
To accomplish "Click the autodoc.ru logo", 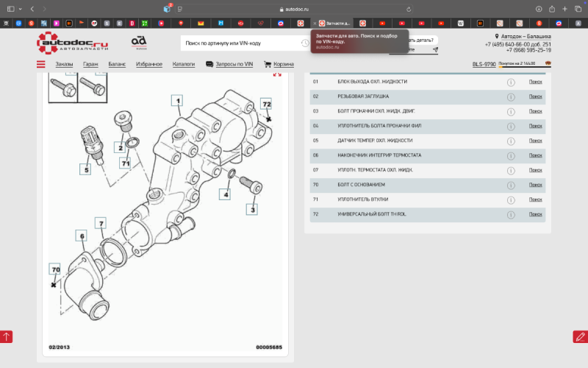I will [72, 43].
